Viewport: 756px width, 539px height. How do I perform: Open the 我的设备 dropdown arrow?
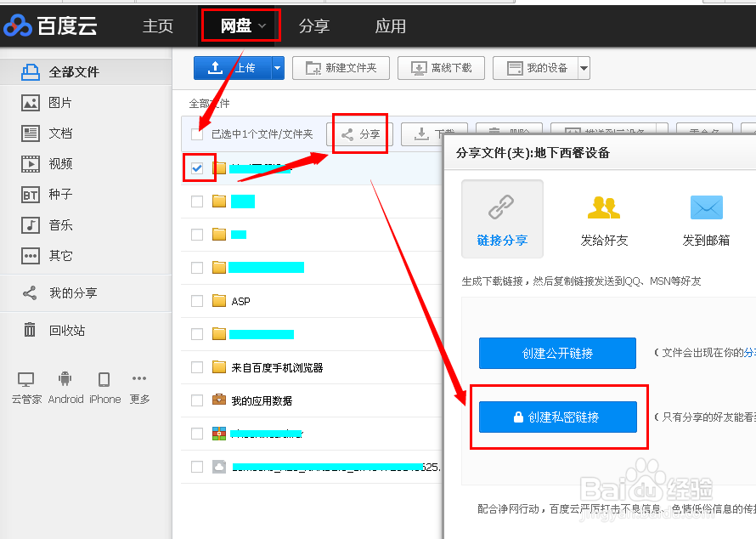(x=584, y=68)
